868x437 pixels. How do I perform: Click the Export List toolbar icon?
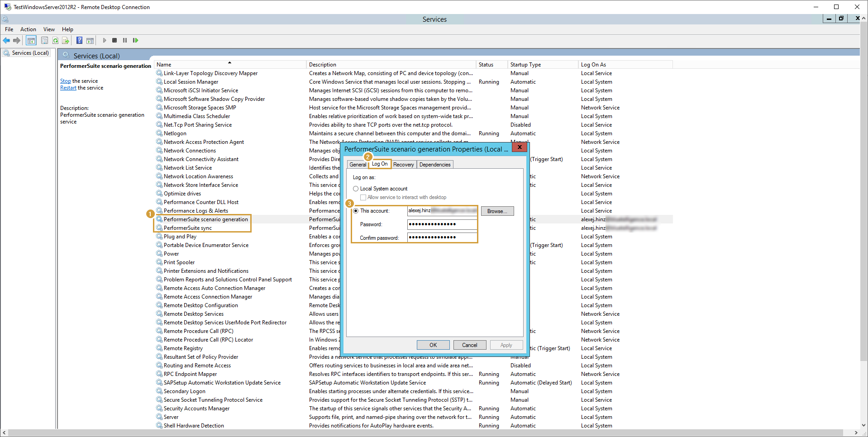[66, 41]
